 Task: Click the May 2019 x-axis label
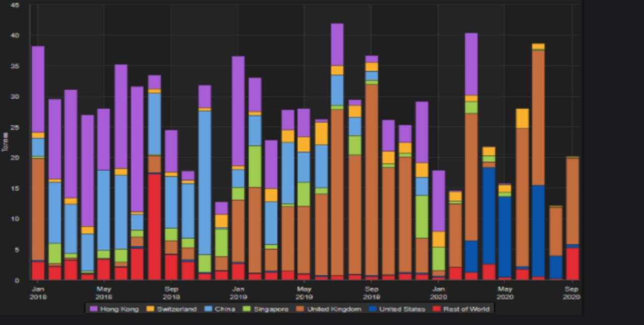tap(304, 293)
